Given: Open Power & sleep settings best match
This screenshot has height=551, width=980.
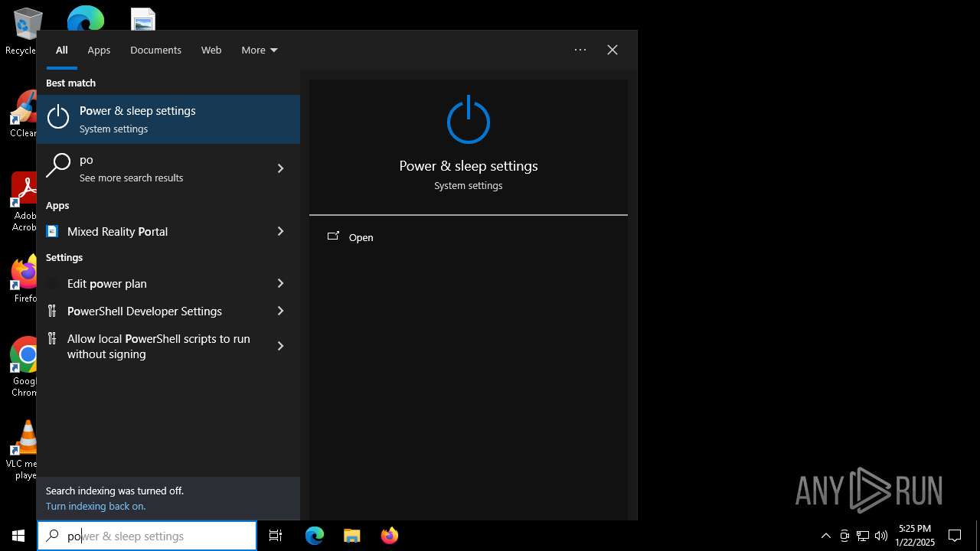Looking at the screenshot, I should (168, 119).
